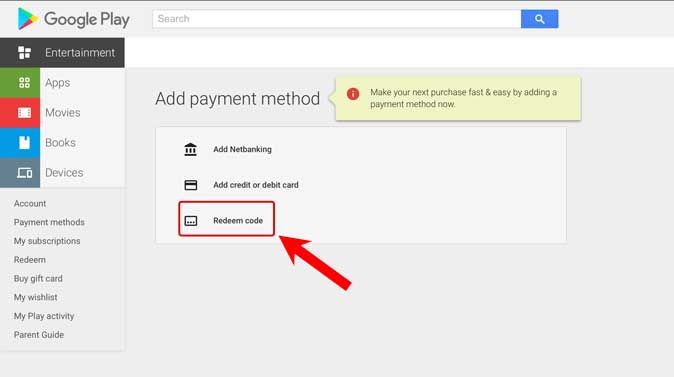Focus the Search input field
This screenshot has height=377, width=674.
click(x=337, y=19)
